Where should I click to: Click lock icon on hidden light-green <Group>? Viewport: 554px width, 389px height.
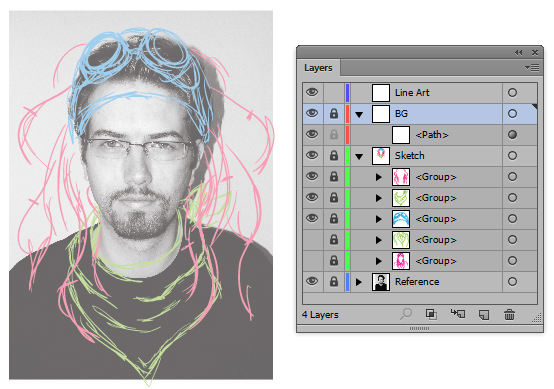click(334, 240)
